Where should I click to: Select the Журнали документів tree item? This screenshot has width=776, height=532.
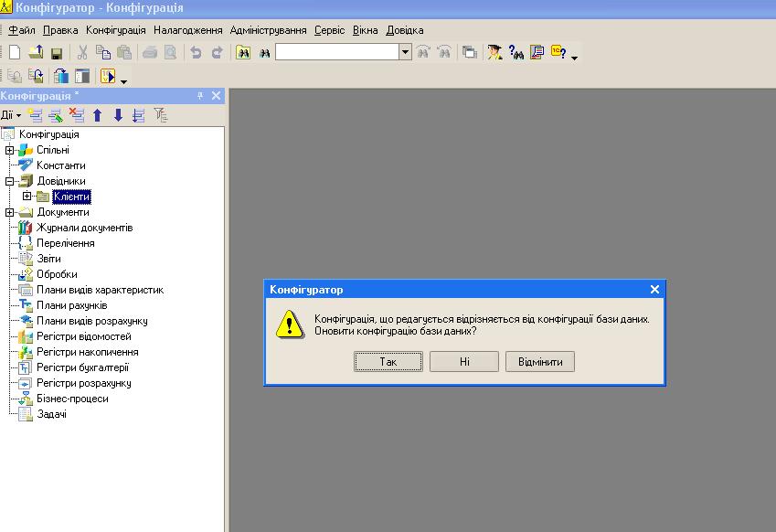(85, 228)
